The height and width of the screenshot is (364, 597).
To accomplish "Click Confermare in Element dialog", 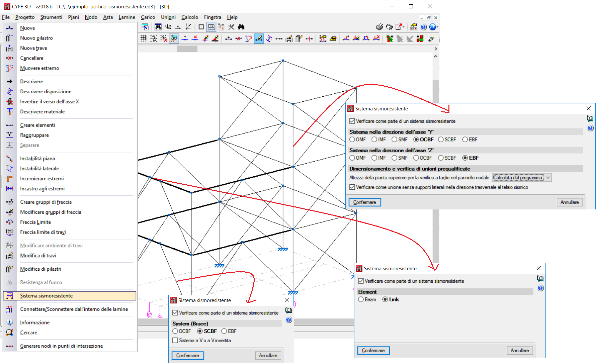I will (x=373, y=351).
